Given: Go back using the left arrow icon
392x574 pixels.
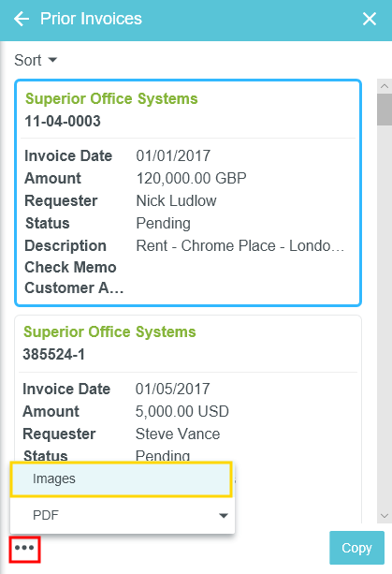Looking at the screenshot, I should 22,19.
